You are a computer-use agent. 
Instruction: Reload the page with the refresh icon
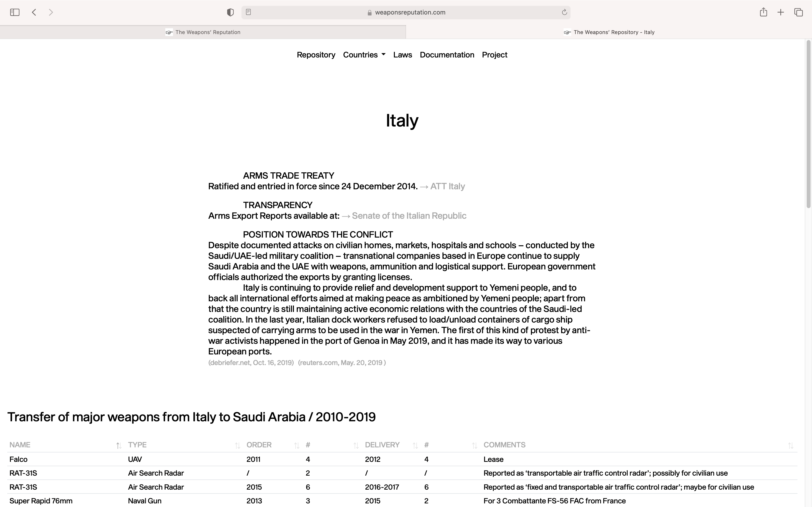coord(564,12)
